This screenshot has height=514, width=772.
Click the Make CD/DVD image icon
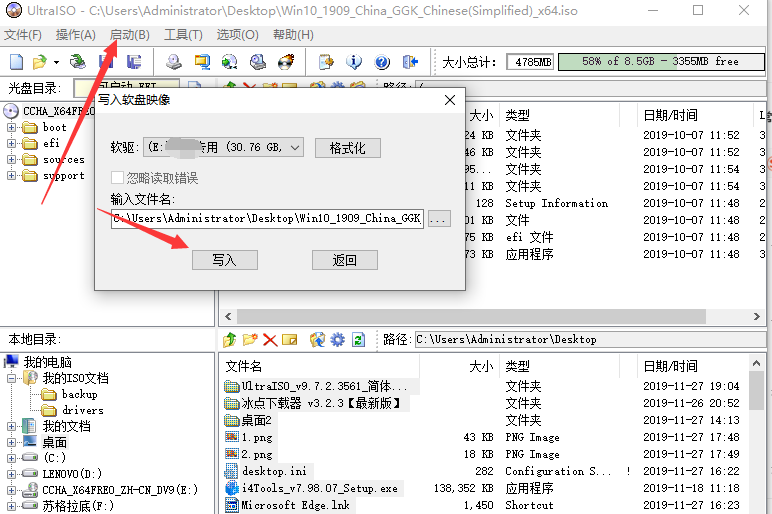pos(173,62)
